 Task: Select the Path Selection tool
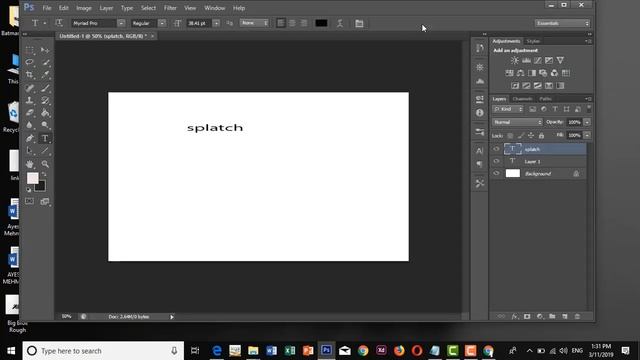click(x=29, y=151)
